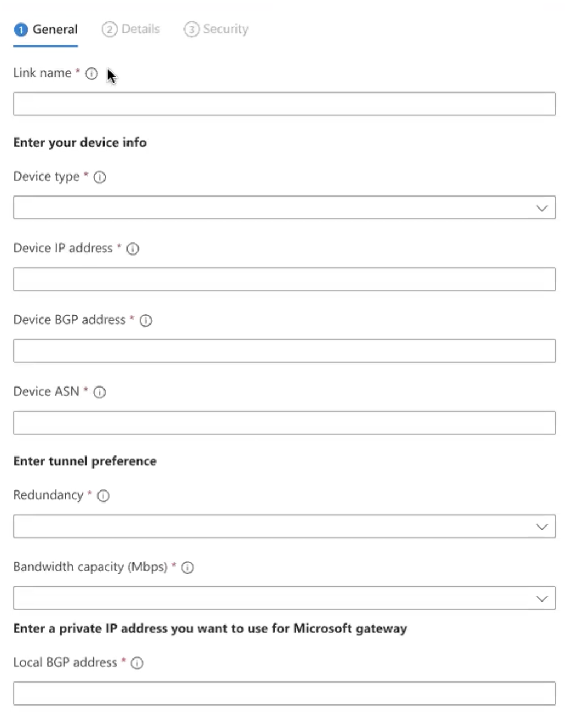
Task: Select the General tab
Action: tap(46, 30)
